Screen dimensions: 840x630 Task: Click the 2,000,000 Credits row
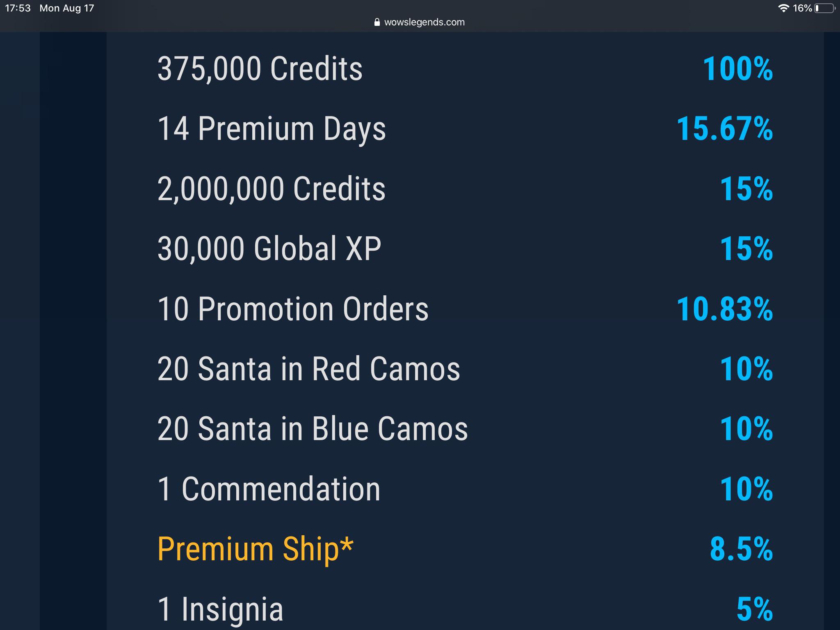(272, 189)
